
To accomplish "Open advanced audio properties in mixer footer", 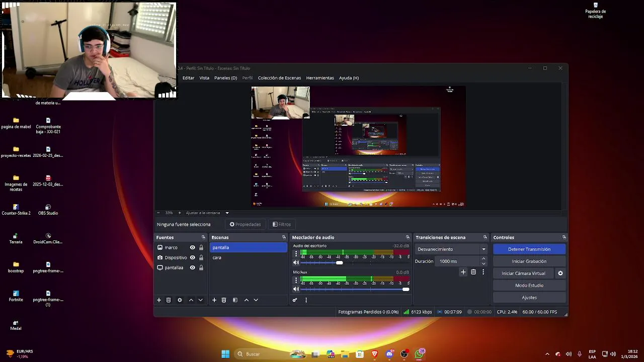I will click(295, 300).
